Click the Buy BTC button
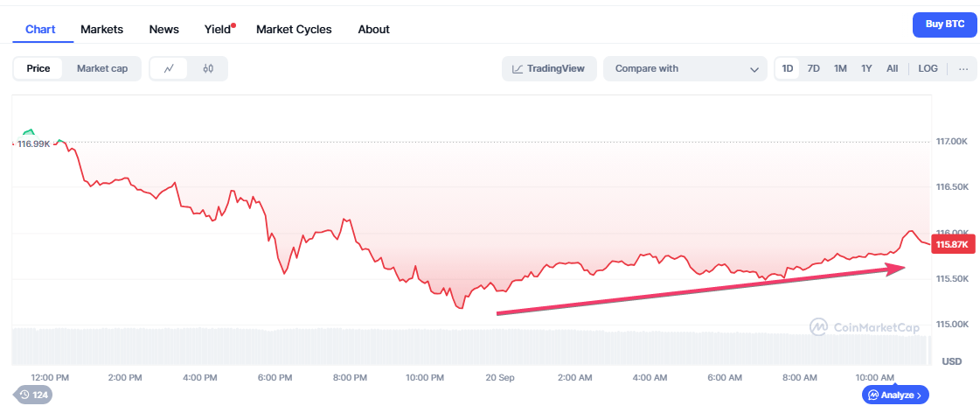 click(944, 24)
